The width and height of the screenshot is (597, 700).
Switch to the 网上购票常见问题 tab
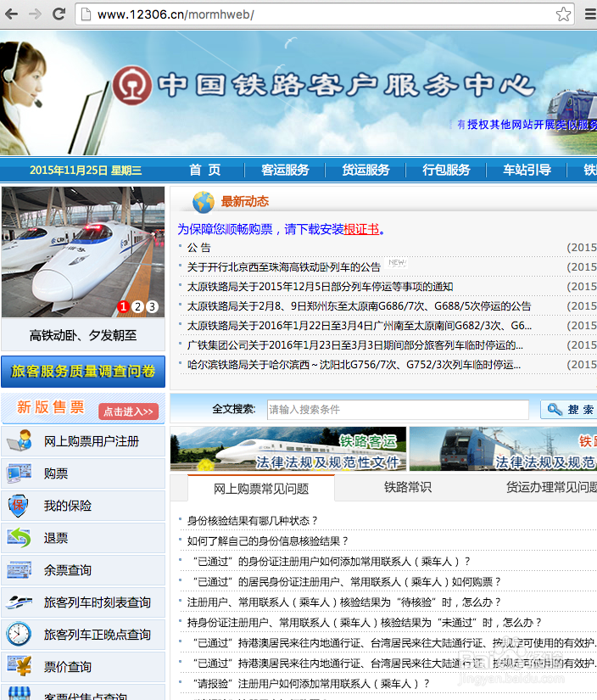pos(261,489)
